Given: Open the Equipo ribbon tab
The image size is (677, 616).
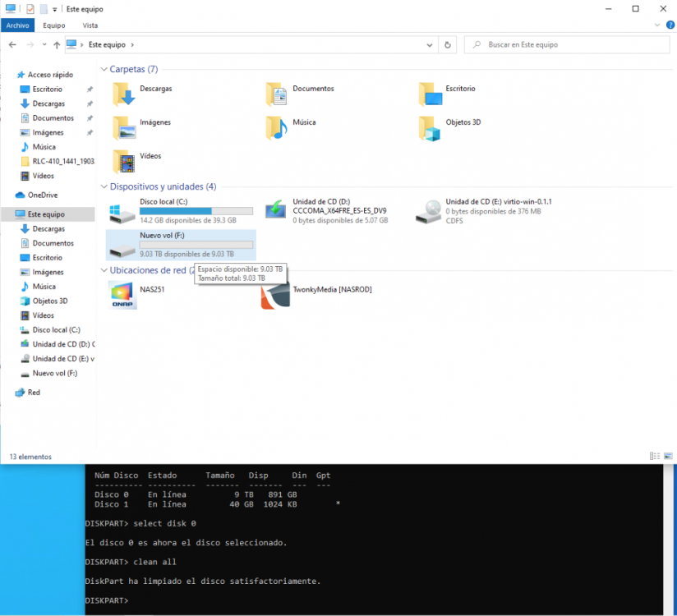Looking at the screenshot, I should tap(54, 25).
